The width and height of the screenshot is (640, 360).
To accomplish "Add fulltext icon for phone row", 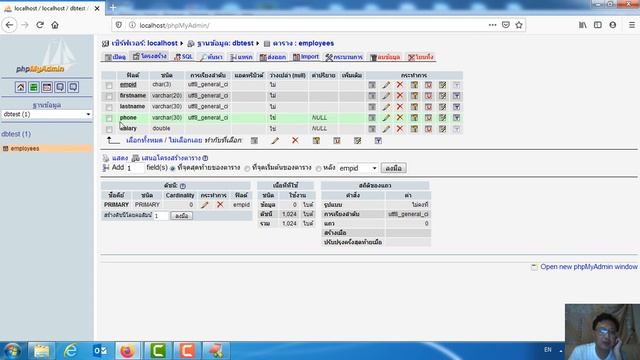I will point(456,118).
